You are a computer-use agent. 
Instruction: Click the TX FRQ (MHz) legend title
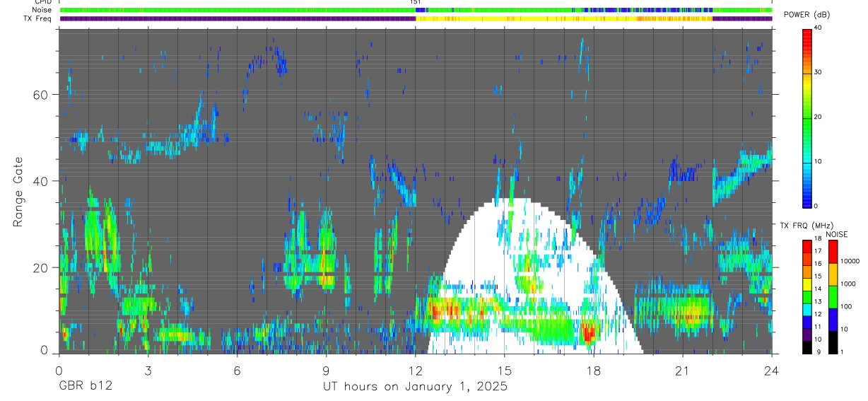click(805, 225)
